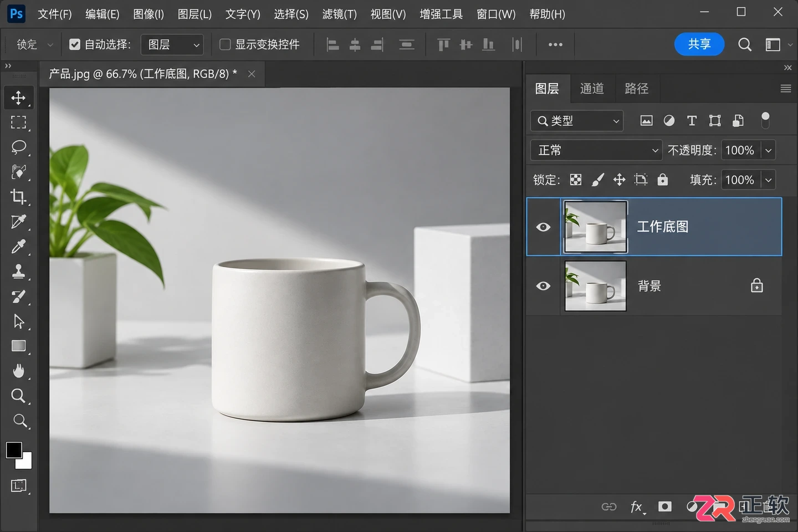The image size is (798, 532).
Task: Choose the Lasso tool
Action: 18,147
